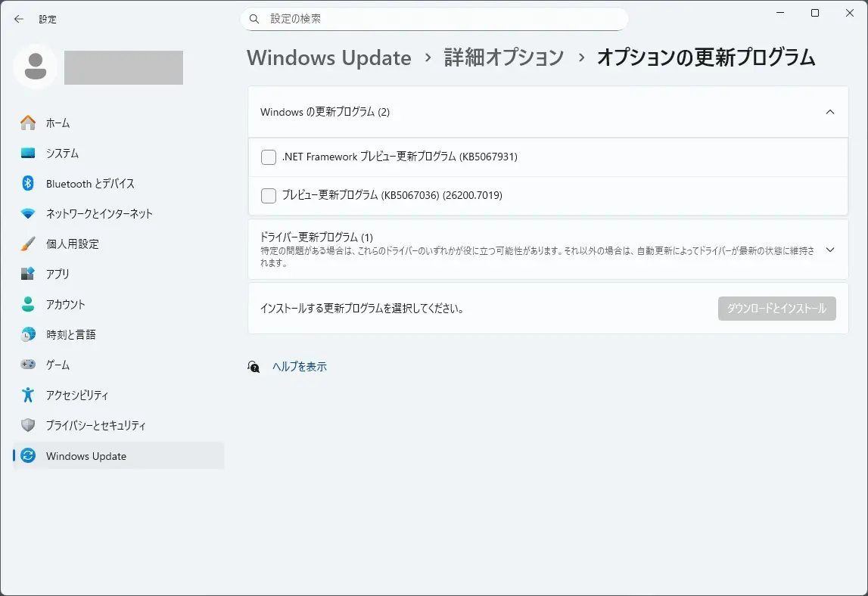Collapse the Windows の更新プログラム (2) section

click(x=829, y=112)
